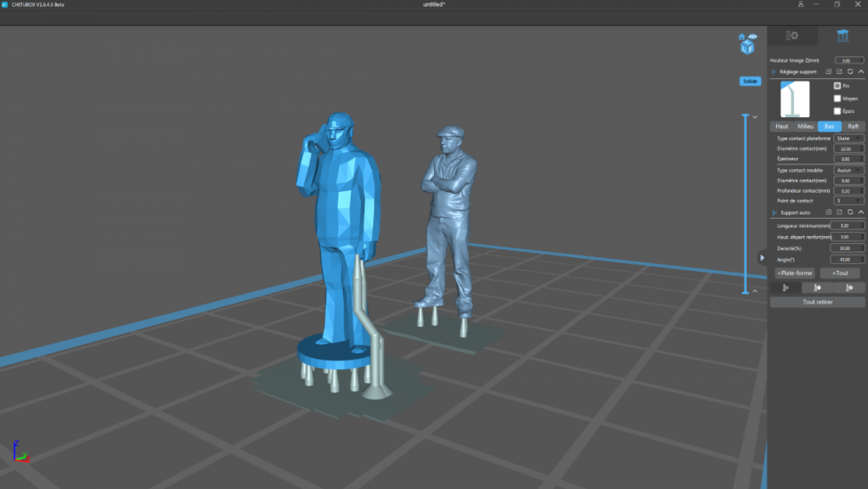Select the add support tool icon

pyautogui.click(x=786, y=287)
